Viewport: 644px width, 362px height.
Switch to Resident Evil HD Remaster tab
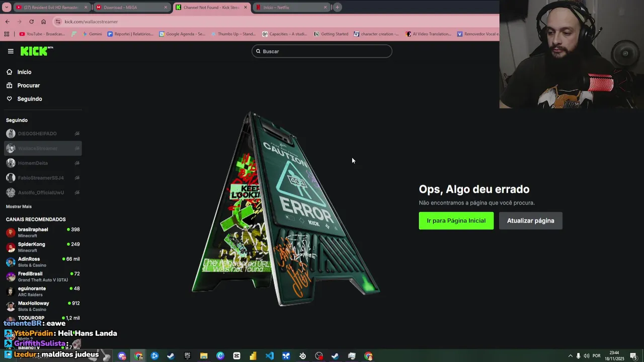[x=52, y=8]
